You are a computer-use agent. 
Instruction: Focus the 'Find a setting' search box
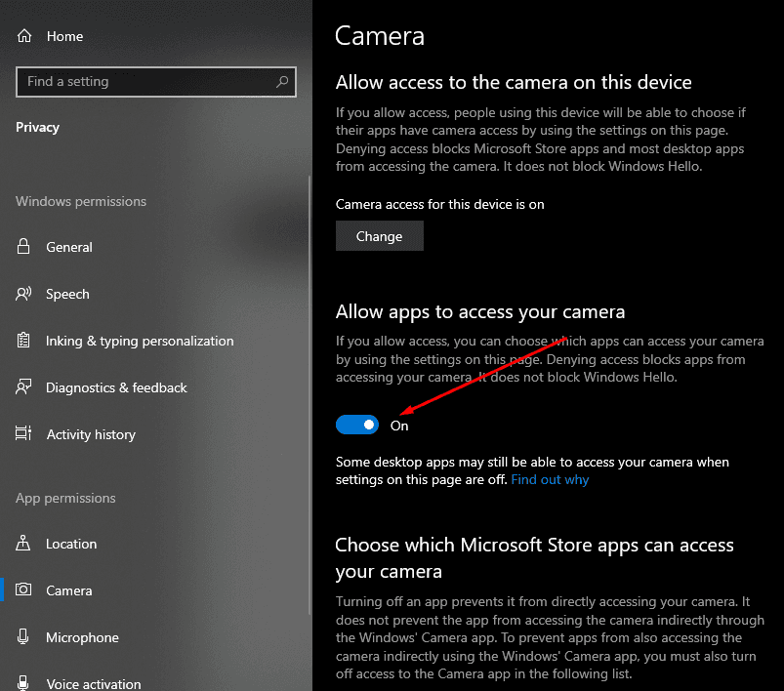coord(146,82)
